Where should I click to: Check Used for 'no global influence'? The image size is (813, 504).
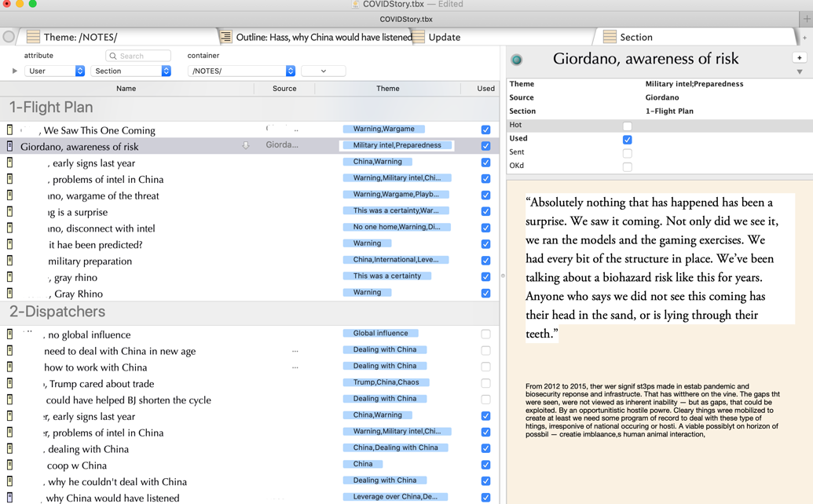coord(485,334)
